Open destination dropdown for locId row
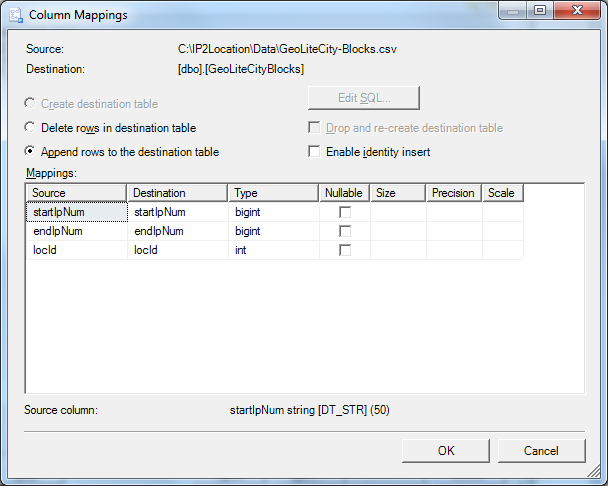 point(178,250)
